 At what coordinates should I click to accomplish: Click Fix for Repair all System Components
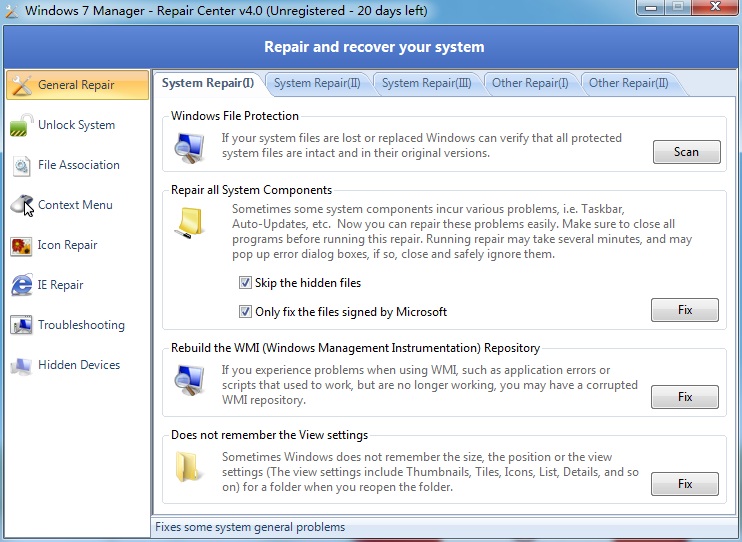(x=684, y=310)
